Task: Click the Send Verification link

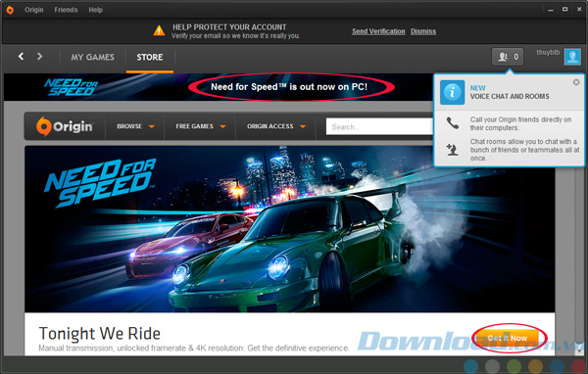Action: point(378,31)
